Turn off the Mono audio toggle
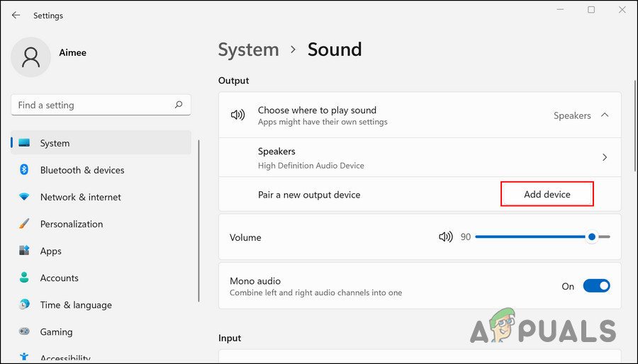The image size is (638, 364). pyautogui.click(x=596, y=286)
